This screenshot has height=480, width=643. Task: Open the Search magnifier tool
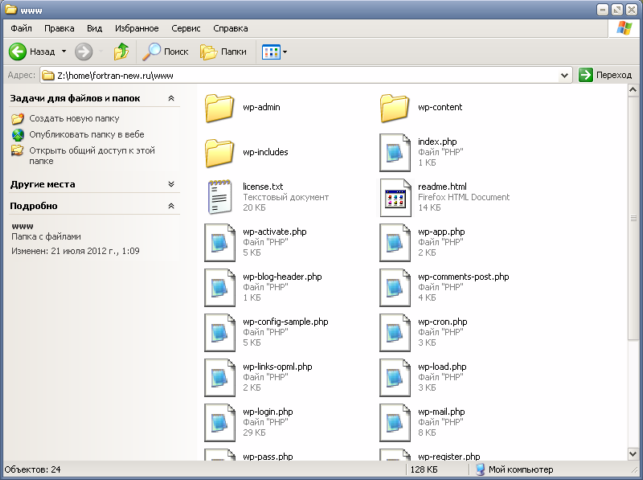pyautogui.click(x=151, y=52)
